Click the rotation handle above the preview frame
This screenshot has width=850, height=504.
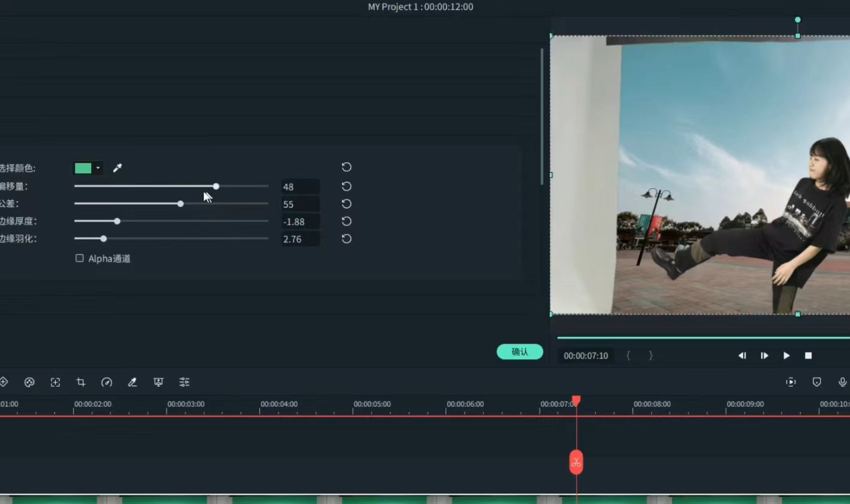[x=798, y=20]
